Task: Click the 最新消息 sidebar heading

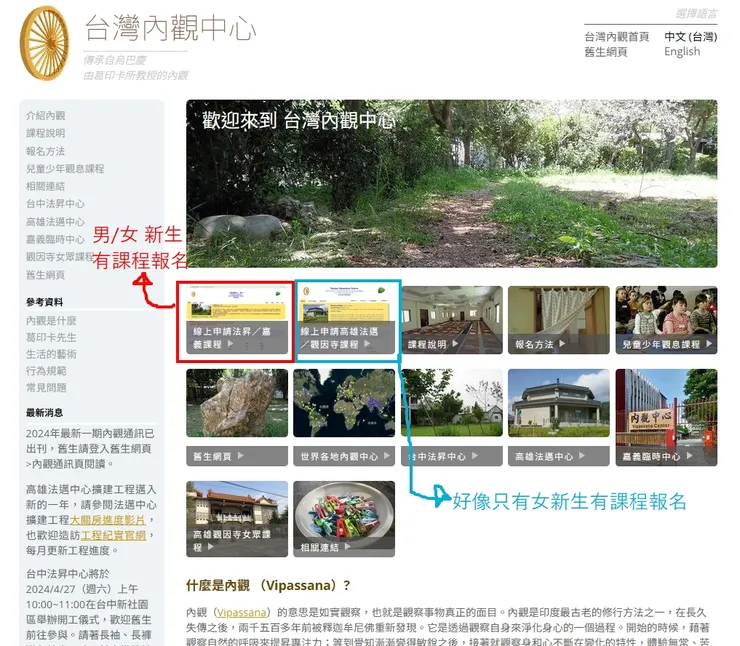Action: [44, 413]
